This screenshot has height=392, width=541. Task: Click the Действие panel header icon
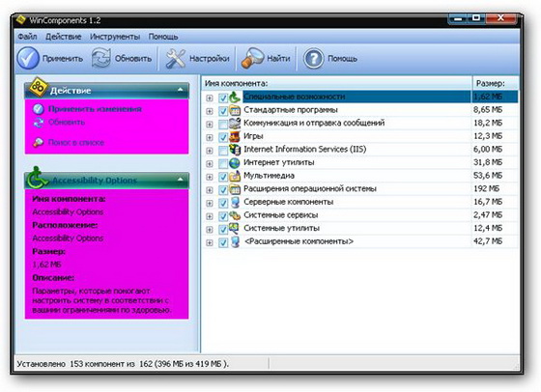coord(38,87)
